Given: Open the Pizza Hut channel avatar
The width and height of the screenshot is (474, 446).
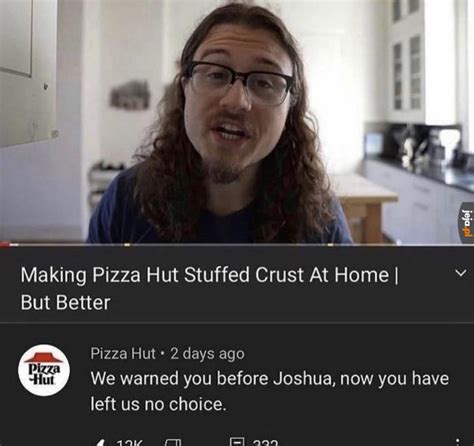Looking at the screenshot, I should pos(44,370).
